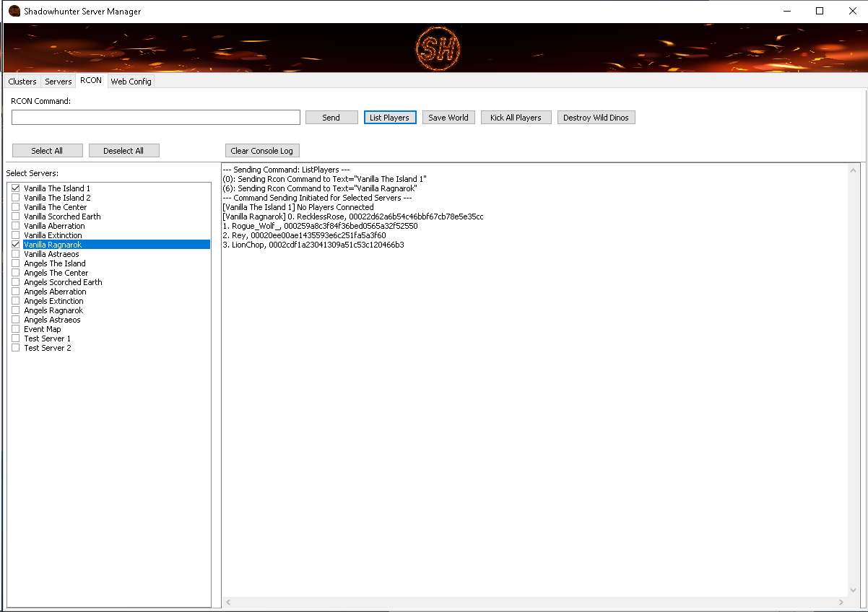Tick the Angels Ragnarok server checkbox
This screenshot has width=868, height=612.
(x=15, y=310)
